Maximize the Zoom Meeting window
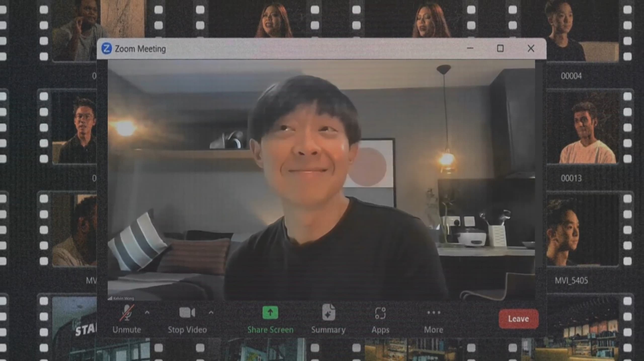 click(x=500, y=48)
